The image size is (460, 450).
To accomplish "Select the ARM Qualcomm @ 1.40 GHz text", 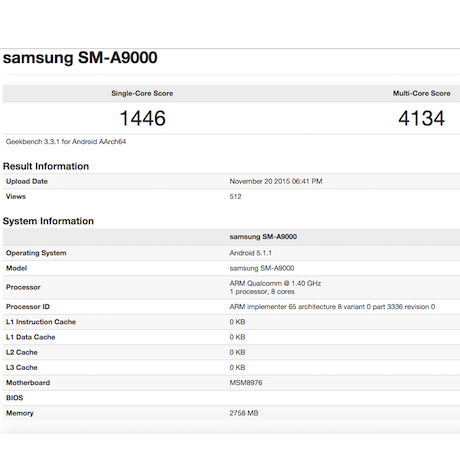I will click(x=275, y=283).
